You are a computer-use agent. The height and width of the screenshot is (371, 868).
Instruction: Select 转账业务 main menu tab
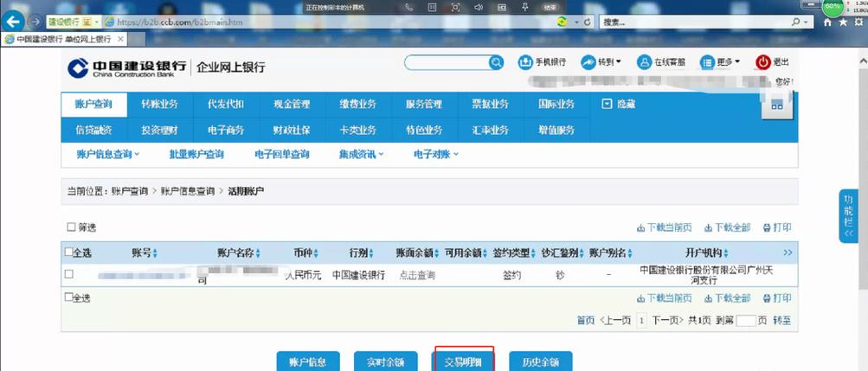(x=160, y=105)
